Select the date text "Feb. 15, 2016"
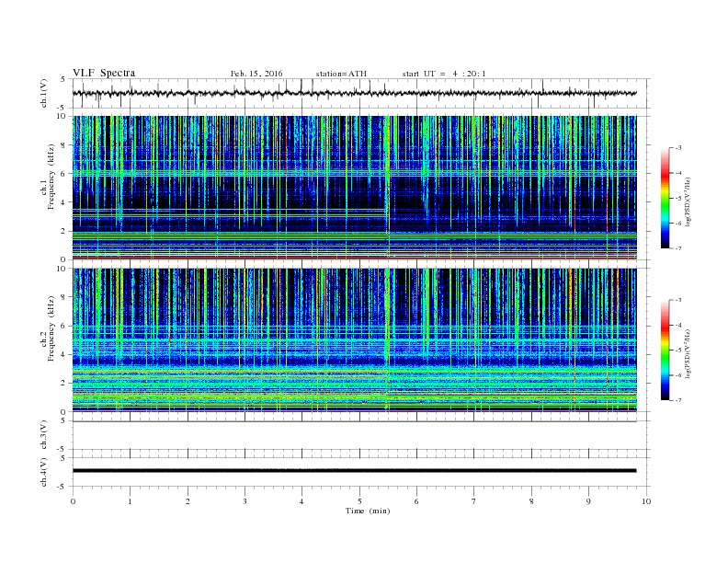The width and height of the screenshot is (728, 563). 256,74
